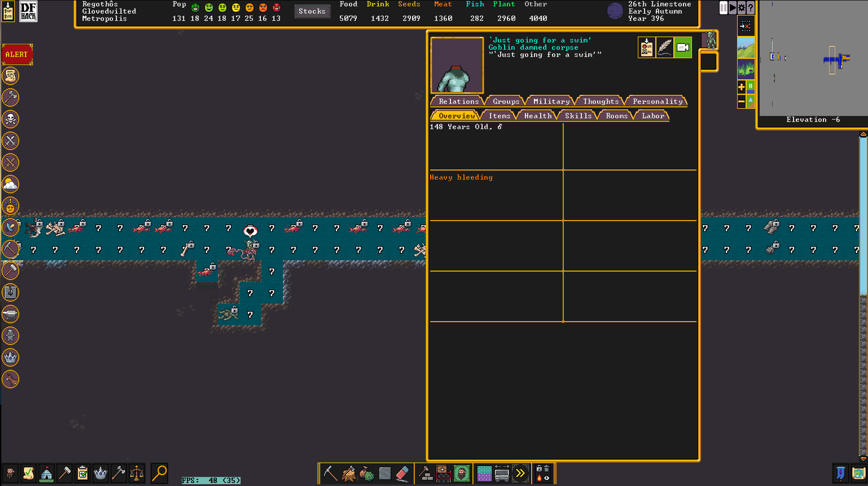This screenshot has height=486, width=868.
Task: Click the hammer icon in left sidebar
Action: tap(10, 271)
